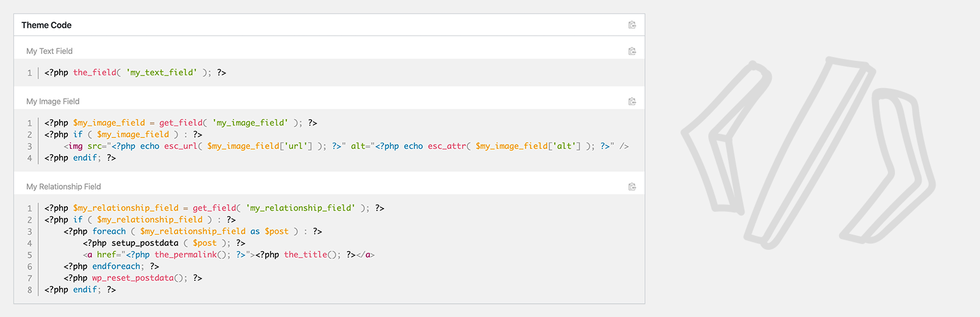The image size is (980, 317).
Task: Copy all theme code using header clipboard icon
Action: tap(632, 25)
